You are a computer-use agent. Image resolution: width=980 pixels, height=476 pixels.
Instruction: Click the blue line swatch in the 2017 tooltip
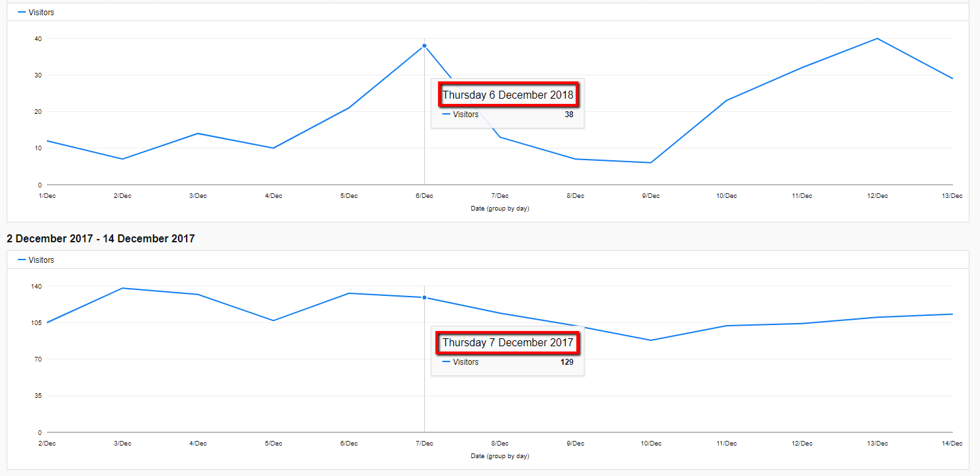[x=446, y=362]
